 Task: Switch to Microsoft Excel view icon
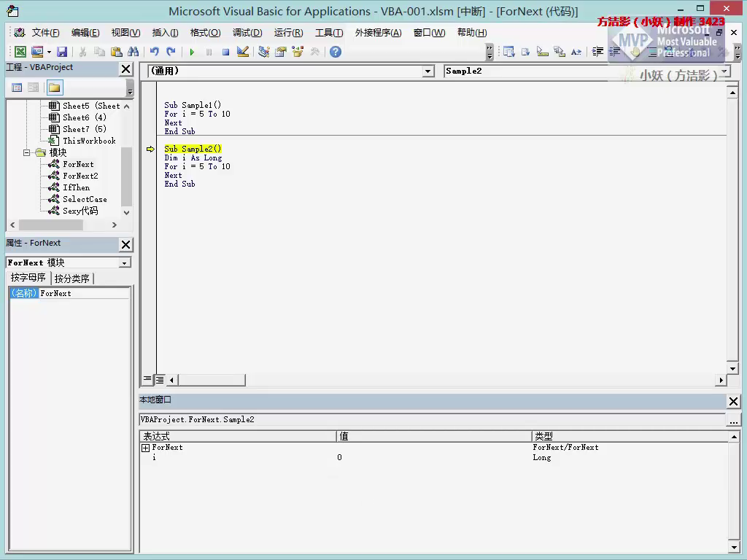(20, 52)
